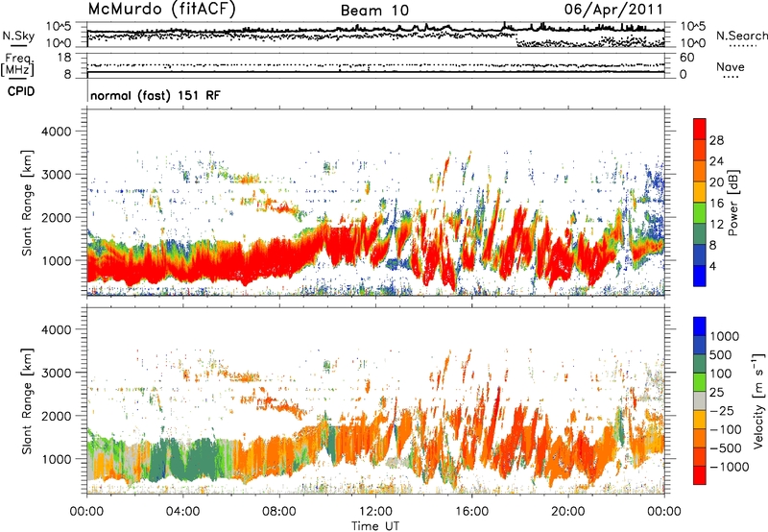Pick the light green segment of Power color bar
Viewport: 768px width, 532px height.
(700, 213)
